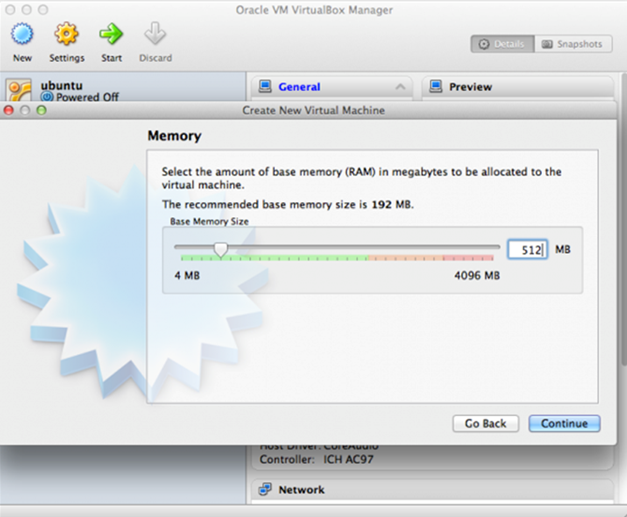Click the Preview section heading
Screen dimensions: 627x517
click(x=470, y=87)
